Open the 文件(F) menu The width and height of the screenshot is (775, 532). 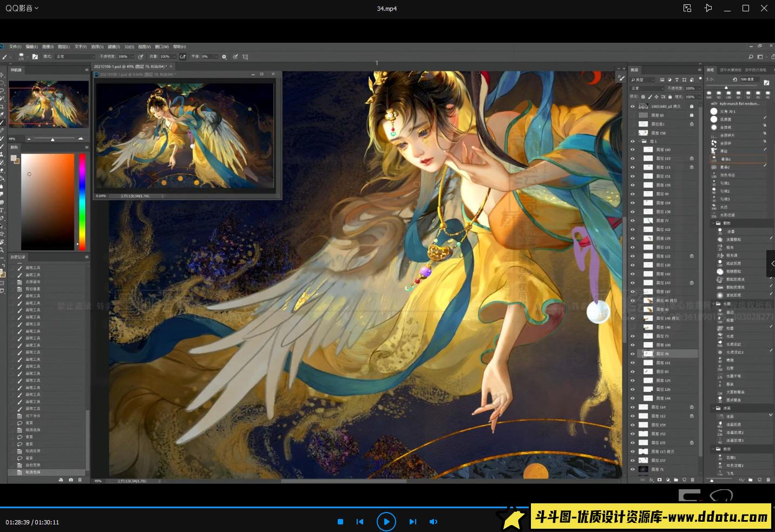click(15, 47)
